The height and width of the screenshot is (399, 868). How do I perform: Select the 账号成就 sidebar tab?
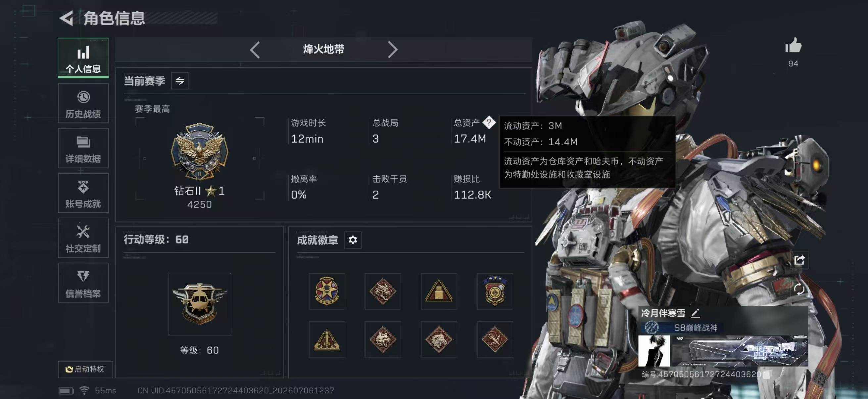pyautogui.click(x=83, y=193)
